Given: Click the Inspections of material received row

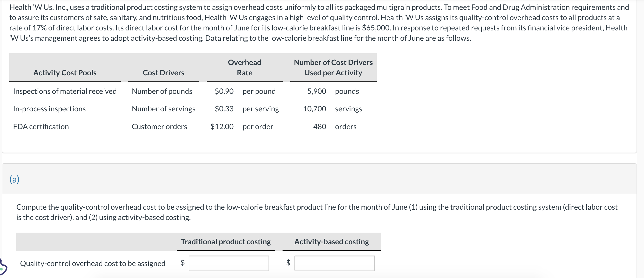Looking at the screenshot, I should tap(65, 91).
